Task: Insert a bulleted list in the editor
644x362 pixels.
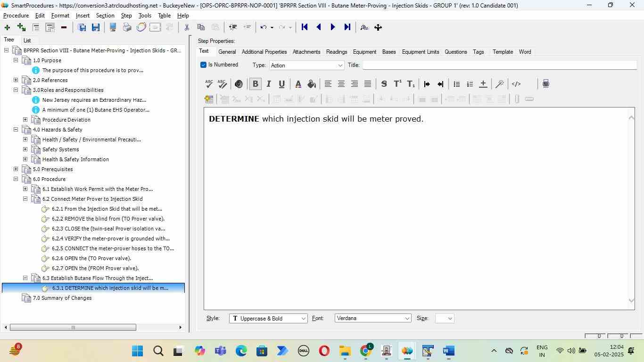Action: [456, 84]
